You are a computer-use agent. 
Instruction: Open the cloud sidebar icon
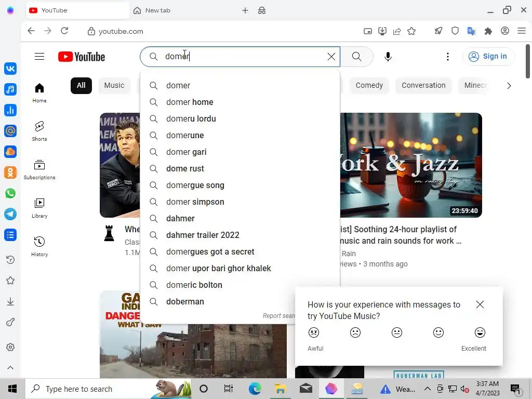[x=10, y=152]
